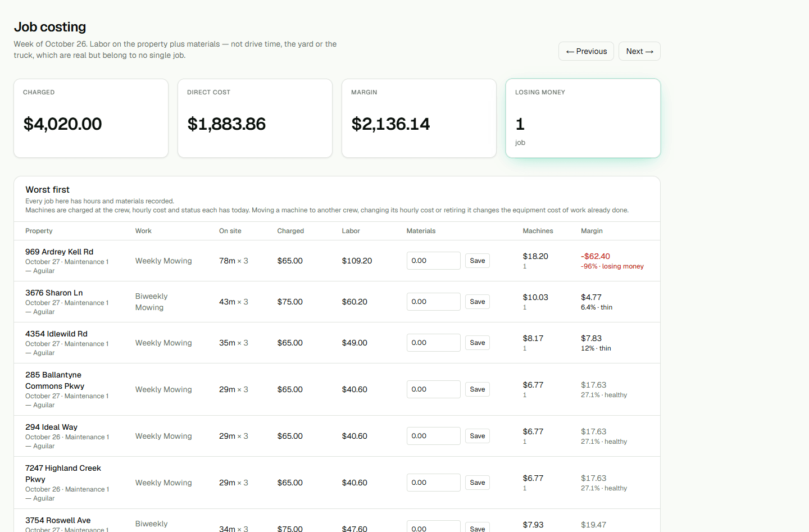Click the $109.20 labor cost
Viewport: 809px width, 532px height.
pyautogui.click(x=357, y=261)
